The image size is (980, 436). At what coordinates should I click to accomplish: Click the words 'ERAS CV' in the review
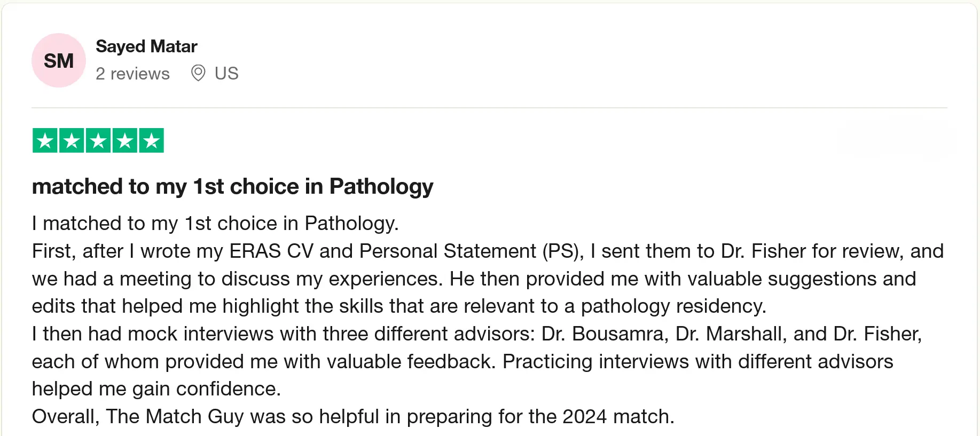[271, 251]
